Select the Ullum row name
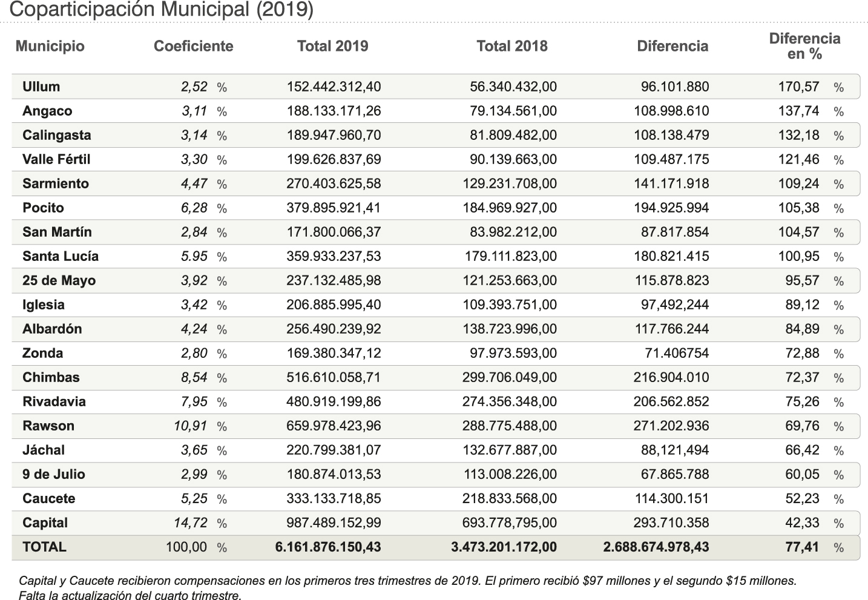Screen dimensions: 868x600 (41, 87)
